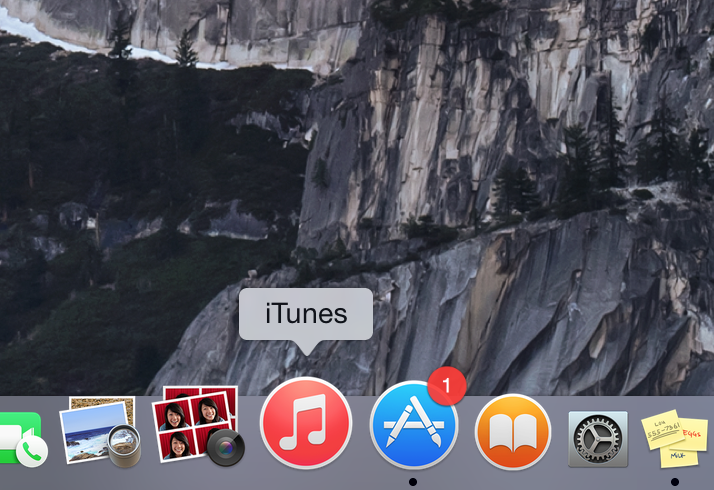This screenshot has height=490, width=714.
Task: Click the red App Store notification badge
Action: coord(447,384)
